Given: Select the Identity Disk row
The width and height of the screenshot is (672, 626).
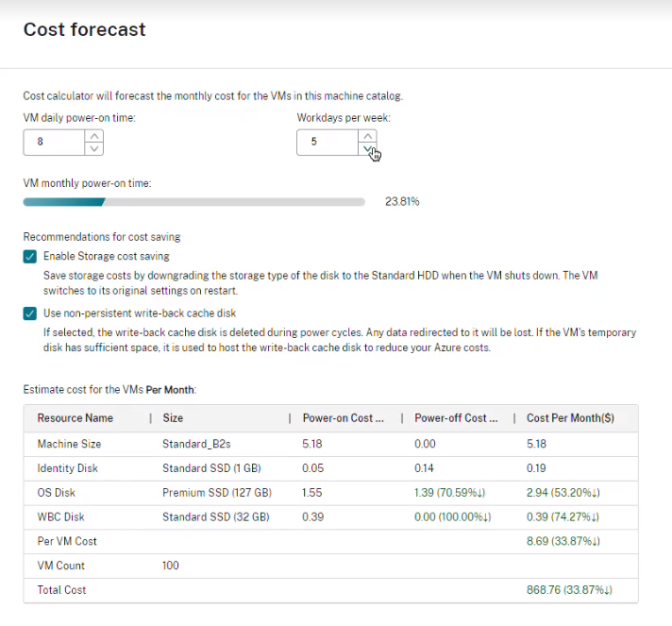Looking at the screenshot, I should [66, 468].
